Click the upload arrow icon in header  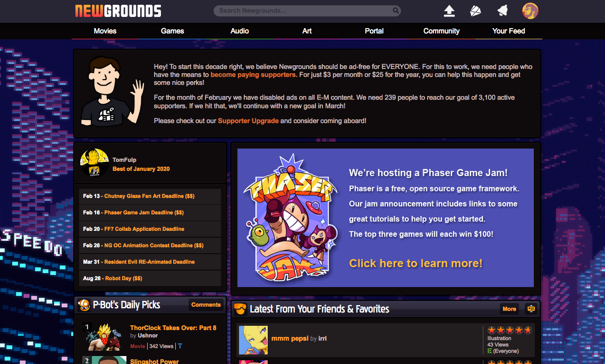449,11
